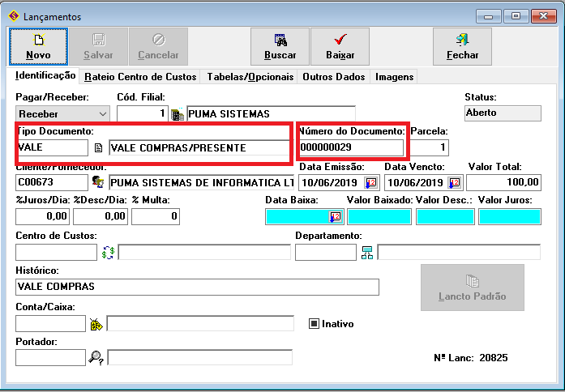Toggle the Inativo checkbox
Image resolution: width=565 pixels, height=392 pixels.
[315, 324]
